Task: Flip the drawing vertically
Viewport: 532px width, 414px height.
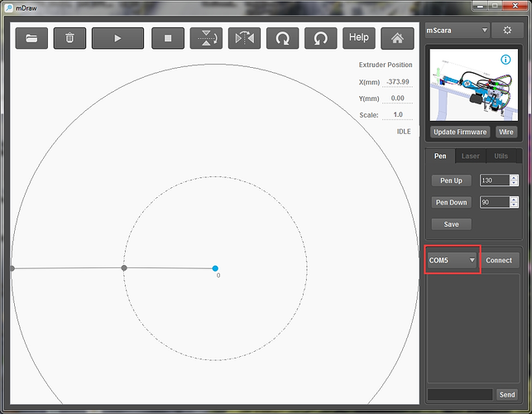Action: point(206,38)
